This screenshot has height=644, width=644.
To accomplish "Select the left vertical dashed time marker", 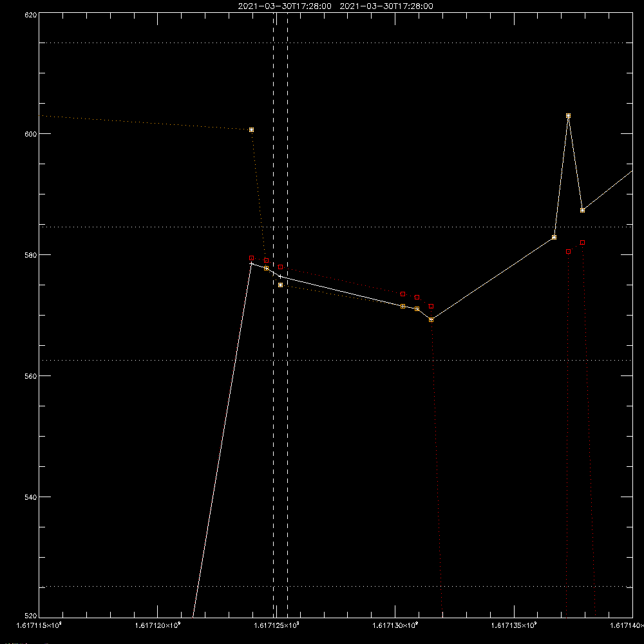I will click(x=274, y=315).
